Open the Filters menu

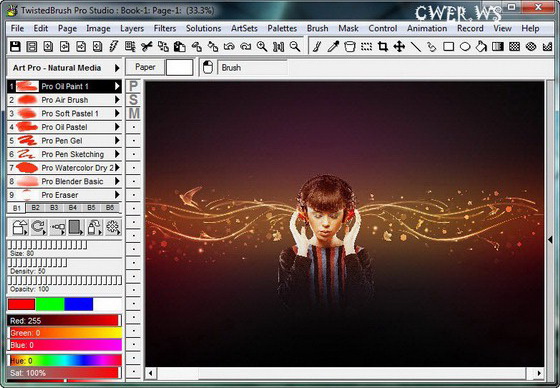pos(165,28)
